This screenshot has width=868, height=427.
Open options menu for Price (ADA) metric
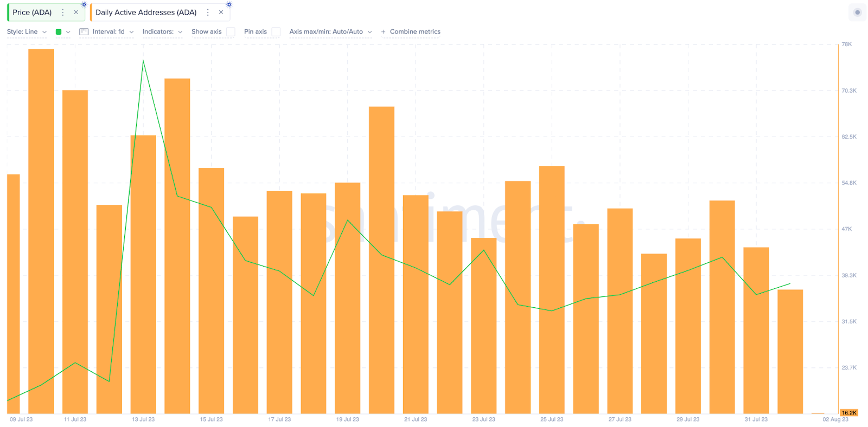(x=63, y=12)
